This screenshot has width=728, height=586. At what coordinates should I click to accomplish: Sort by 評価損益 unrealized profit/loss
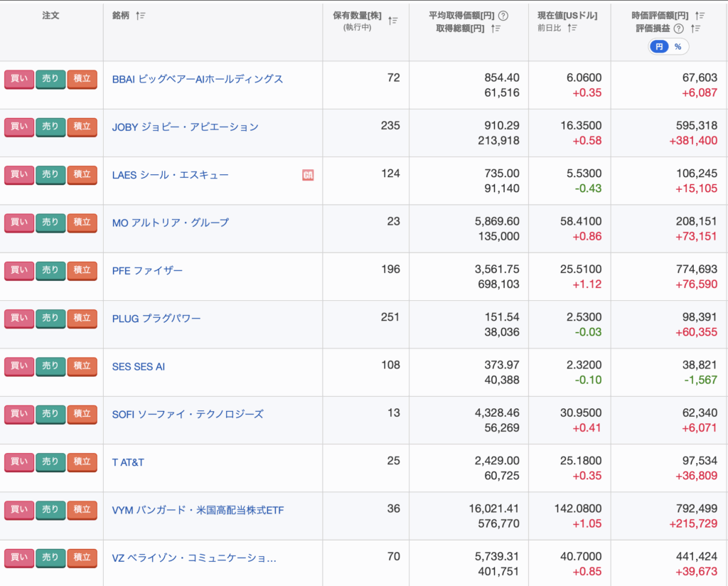696,28
